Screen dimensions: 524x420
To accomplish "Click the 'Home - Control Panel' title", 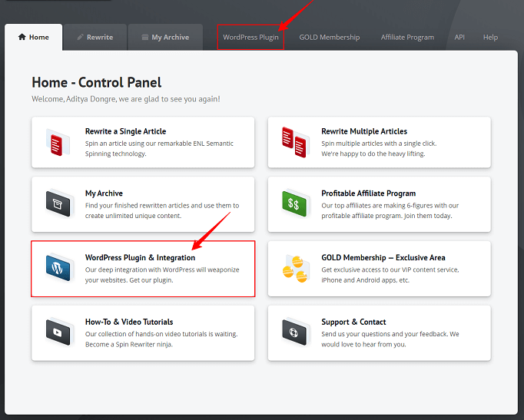I will (x=97, y=82).
